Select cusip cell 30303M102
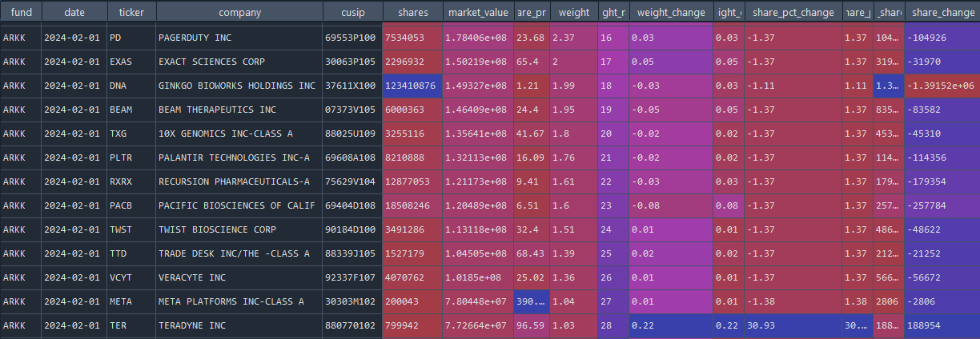This screenshot has height=339, width=980. click(352, 301)
